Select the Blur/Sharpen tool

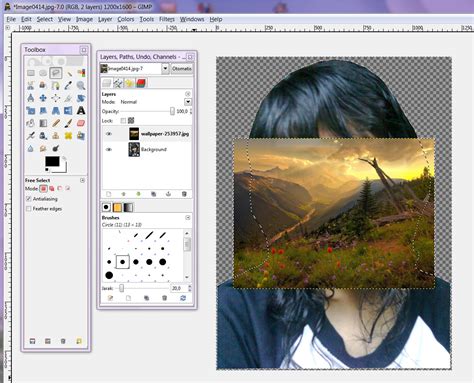31,148
